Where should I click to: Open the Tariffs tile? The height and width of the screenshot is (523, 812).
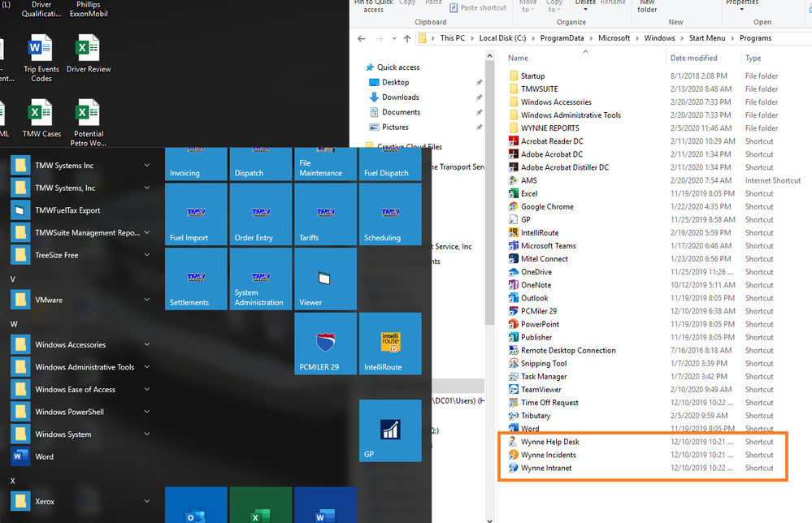325,214
